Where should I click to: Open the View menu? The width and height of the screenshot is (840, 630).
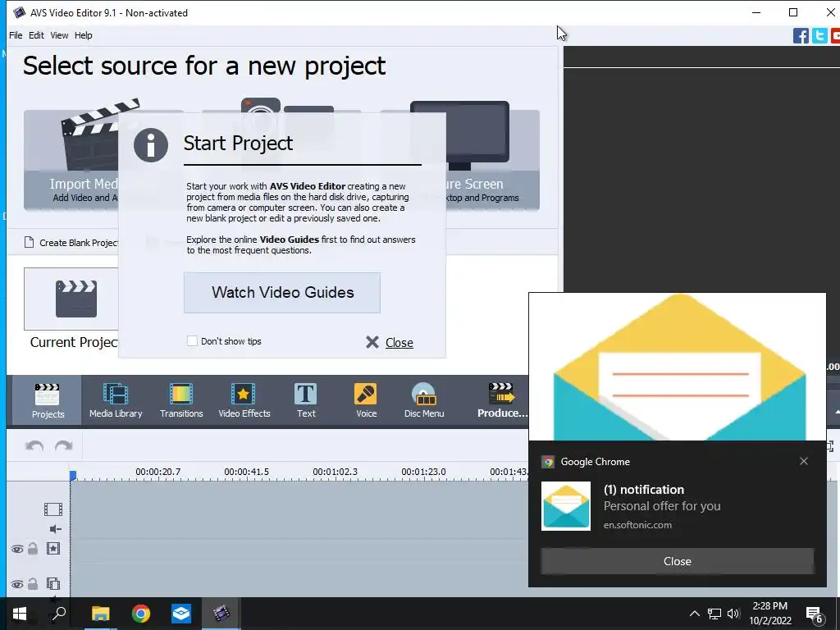coord(59,35)
